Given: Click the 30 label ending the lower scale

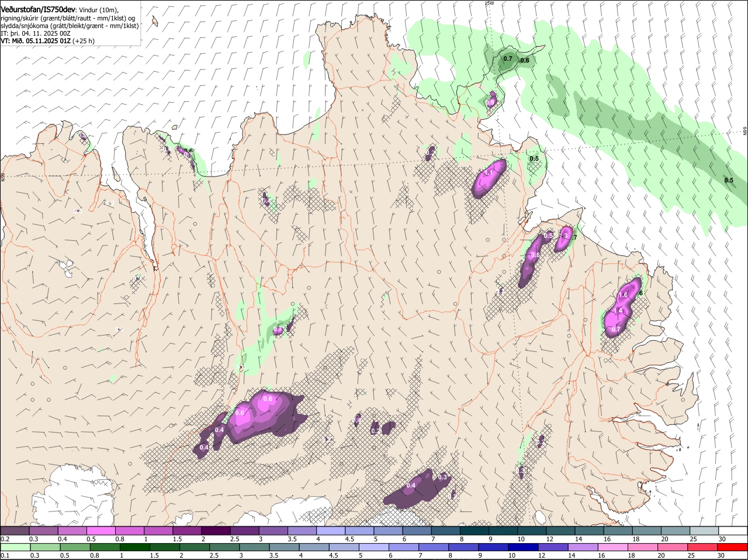Looking at the screenshot, I should point(721,556).
